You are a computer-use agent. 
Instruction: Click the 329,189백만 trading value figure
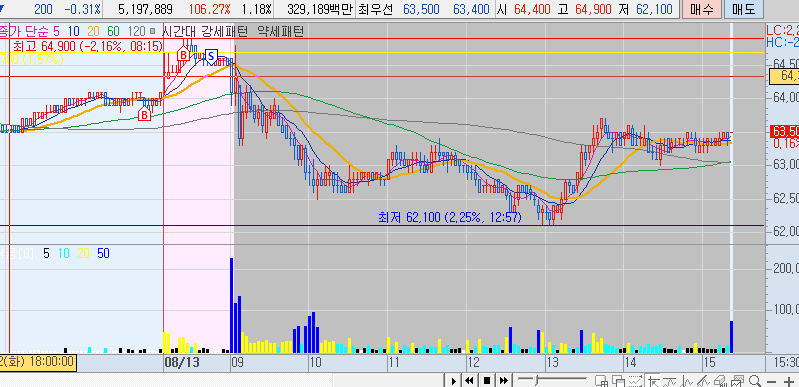320,9
